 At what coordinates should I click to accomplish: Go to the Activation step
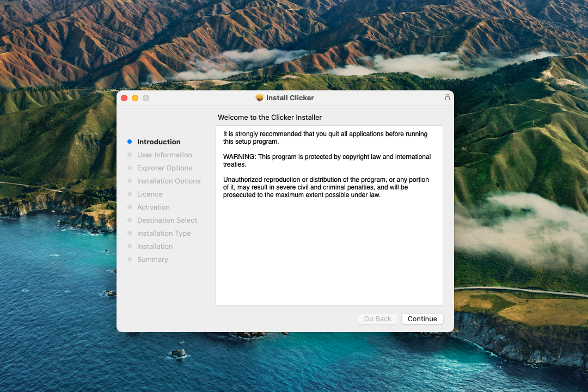153,207
